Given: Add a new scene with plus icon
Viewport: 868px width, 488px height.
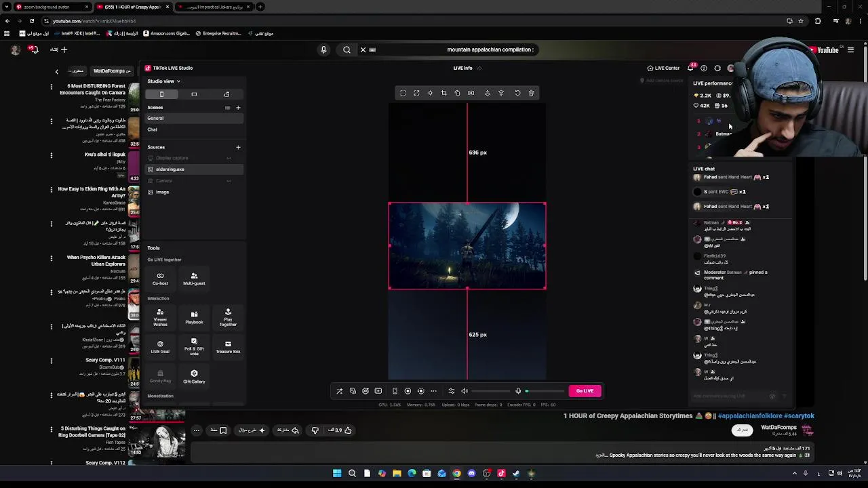Looking at the screenshot, I should point(238,108).
